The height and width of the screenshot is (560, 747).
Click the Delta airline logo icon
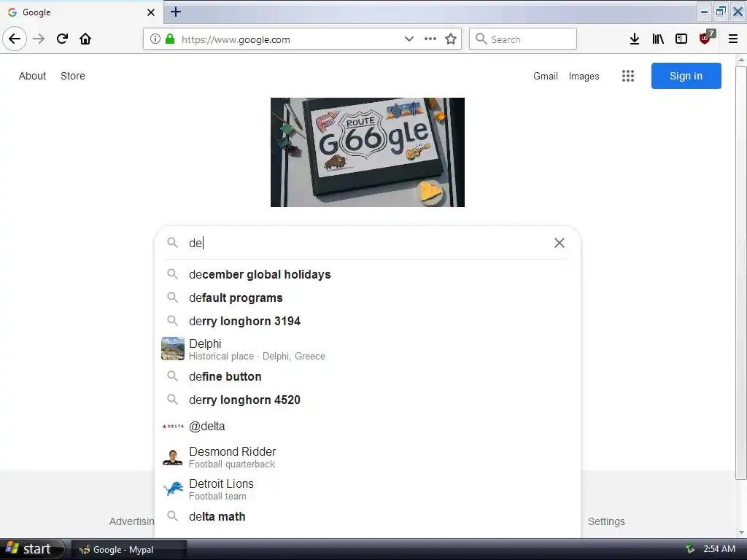[x=173, y=426]
